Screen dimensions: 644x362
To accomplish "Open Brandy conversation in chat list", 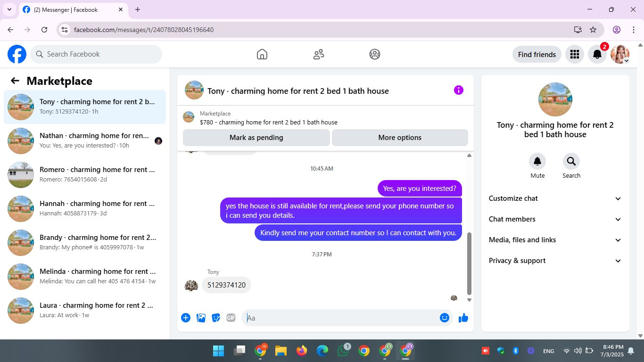I will [x=85, y=243].
